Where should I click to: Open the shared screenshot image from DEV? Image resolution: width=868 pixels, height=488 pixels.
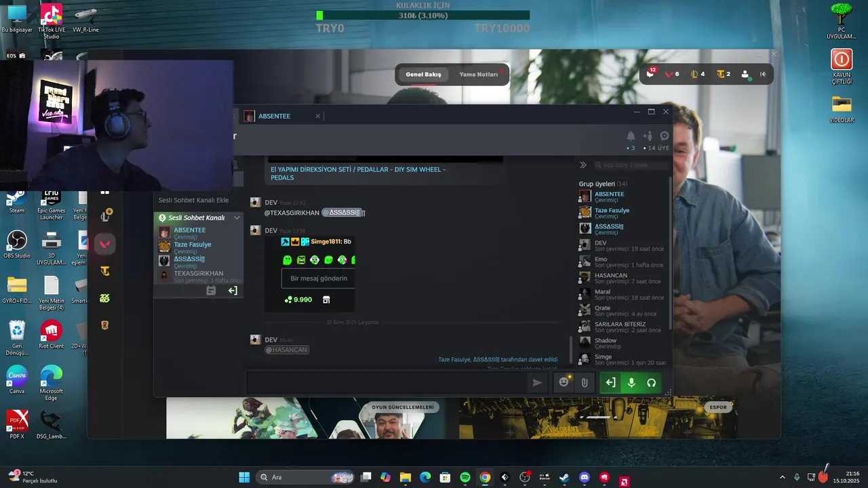(x=309, y=274)
